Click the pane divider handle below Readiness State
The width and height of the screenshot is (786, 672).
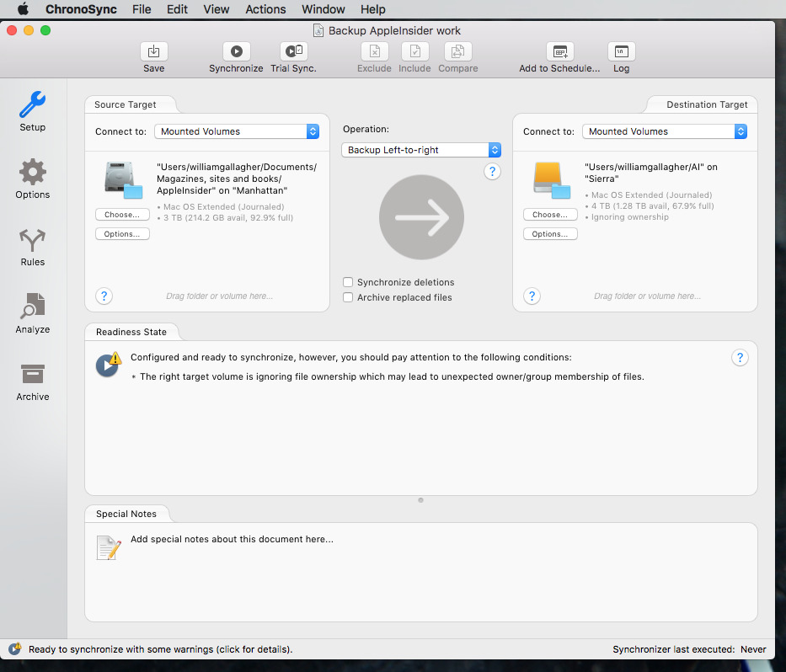coord(420,500)
